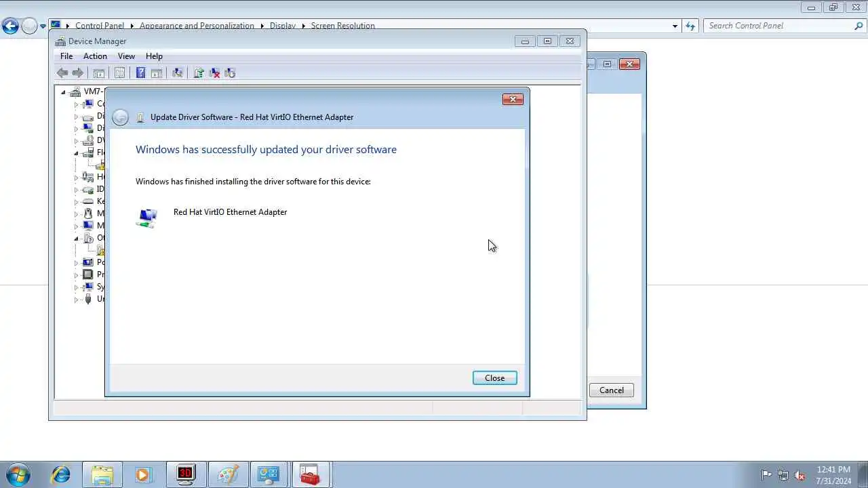The image size is (868, 488).
Task: Select the Keyboards category icon in tree
Action: [x=87, y=201]
